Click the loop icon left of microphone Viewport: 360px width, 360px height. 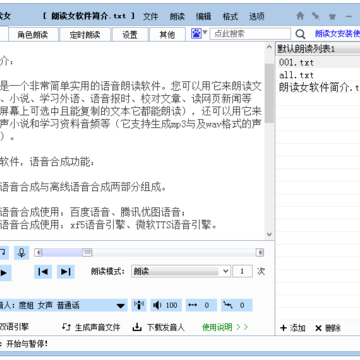tap(3, 253)
